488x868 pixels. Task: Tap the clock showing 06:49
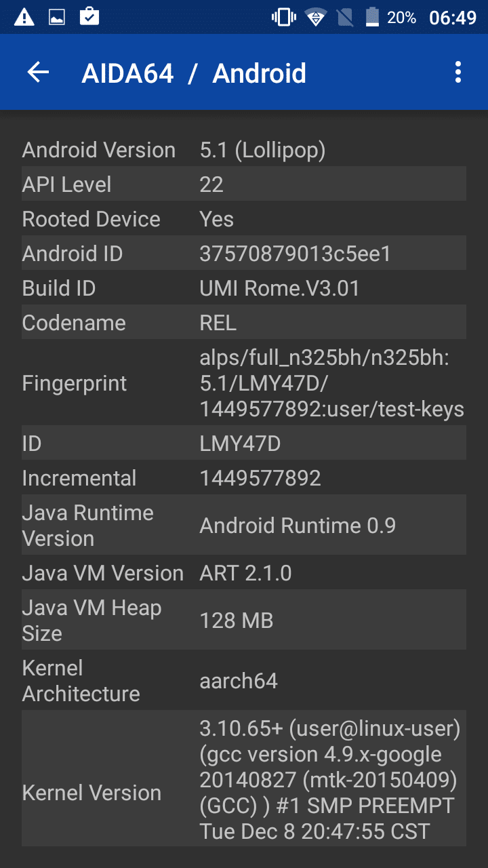tap(453, 18)
